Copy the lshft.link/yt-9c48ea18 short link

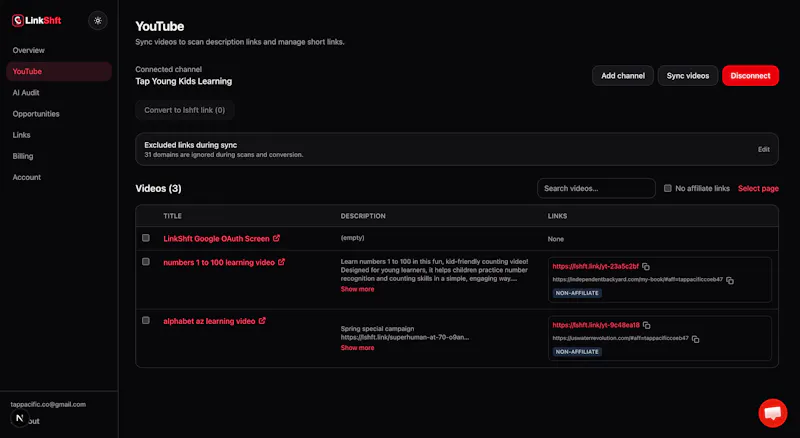[647, 325]
